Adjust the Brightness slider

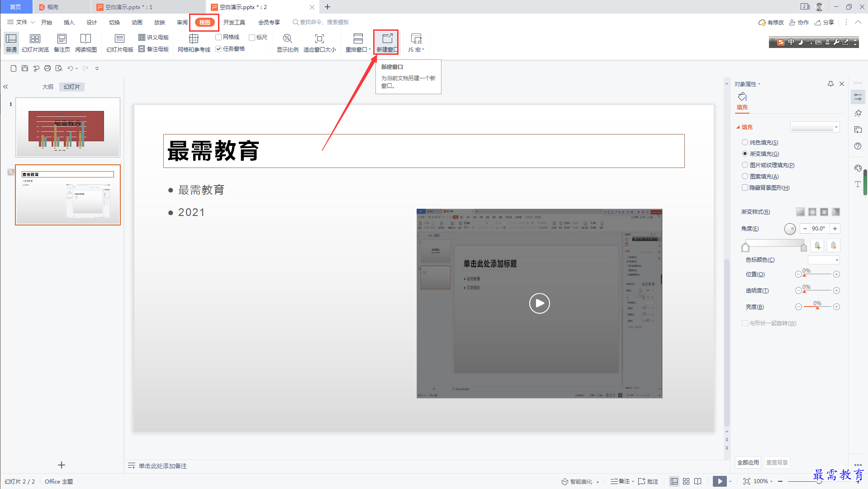(x=817, y=307)
